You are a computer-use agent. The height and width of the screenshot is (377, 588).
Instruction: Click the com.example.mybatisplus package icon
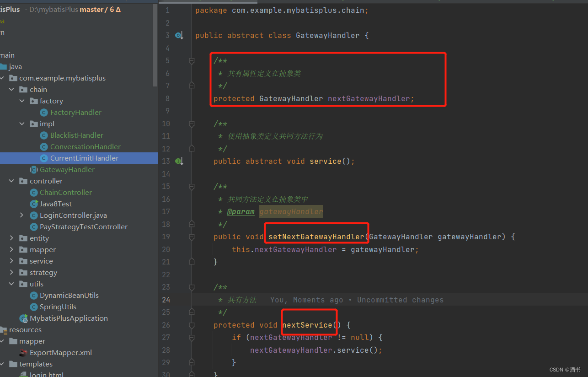point(13,78)
